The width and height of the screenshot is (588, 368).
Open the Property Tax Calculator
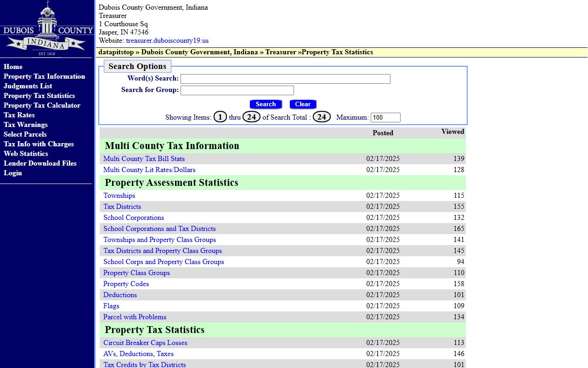coord(42,105)
